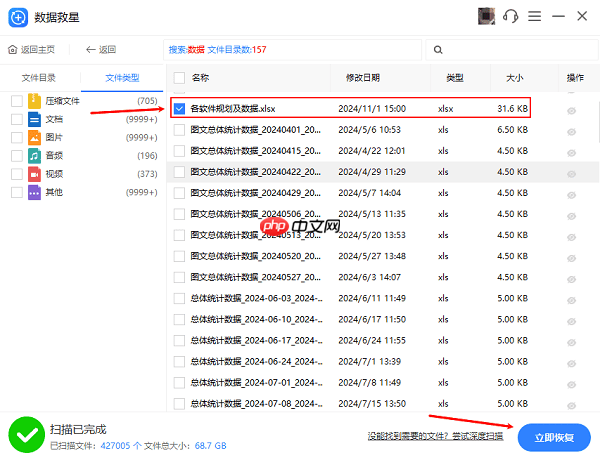The width and height of the screenshot is (600, 453).
Task: Click the 视频 video icon
Action: click(x=34, y=174)
